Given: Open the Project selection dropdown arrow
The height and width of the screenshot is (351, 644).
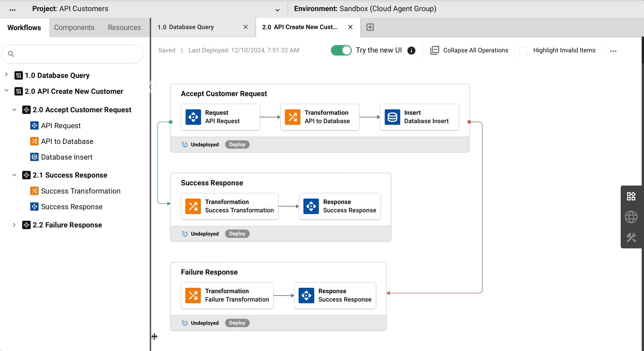Looking at the screenshot, I should [x=277, y=10].
